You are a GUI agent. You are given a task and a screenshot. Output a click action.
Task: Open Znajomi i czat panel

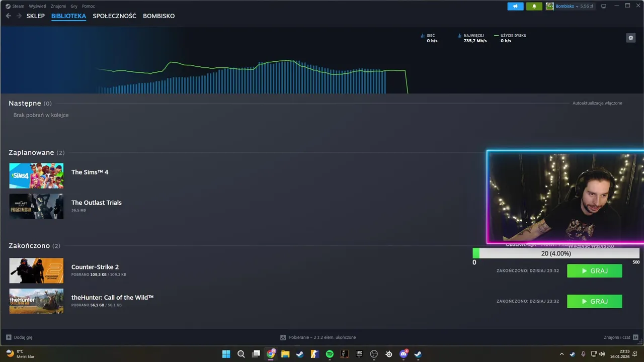click(621, 337)
